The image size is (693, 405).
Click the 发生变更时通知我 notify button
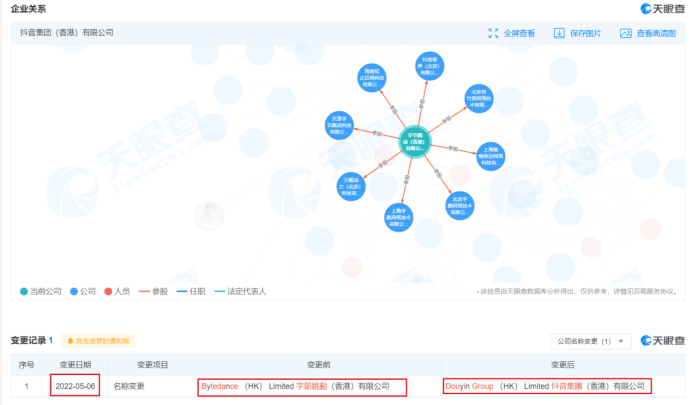(x=98, y=341)
